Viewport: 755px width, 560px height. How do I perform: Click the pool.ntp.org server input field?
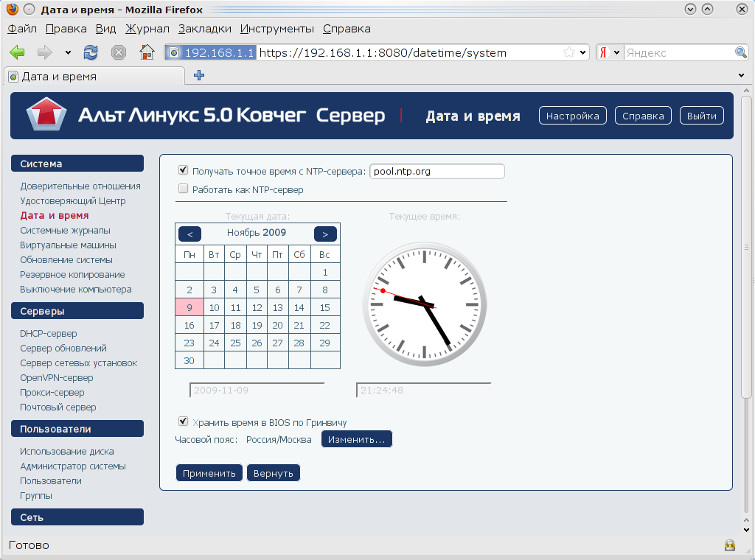pyautogui.click(x=436, y=171)
